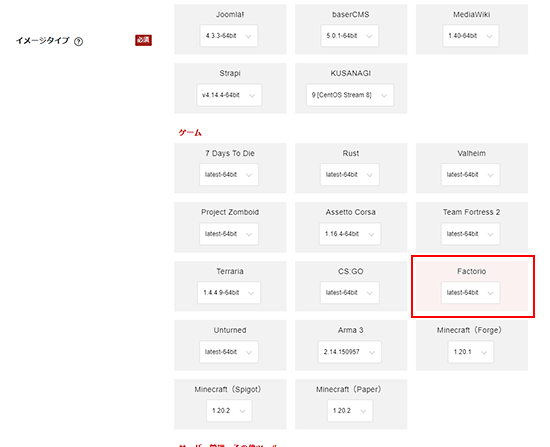This screenshot has height=447, width=550.
Task: Select the CS:GO image tile
Action: tap(351, 286)
